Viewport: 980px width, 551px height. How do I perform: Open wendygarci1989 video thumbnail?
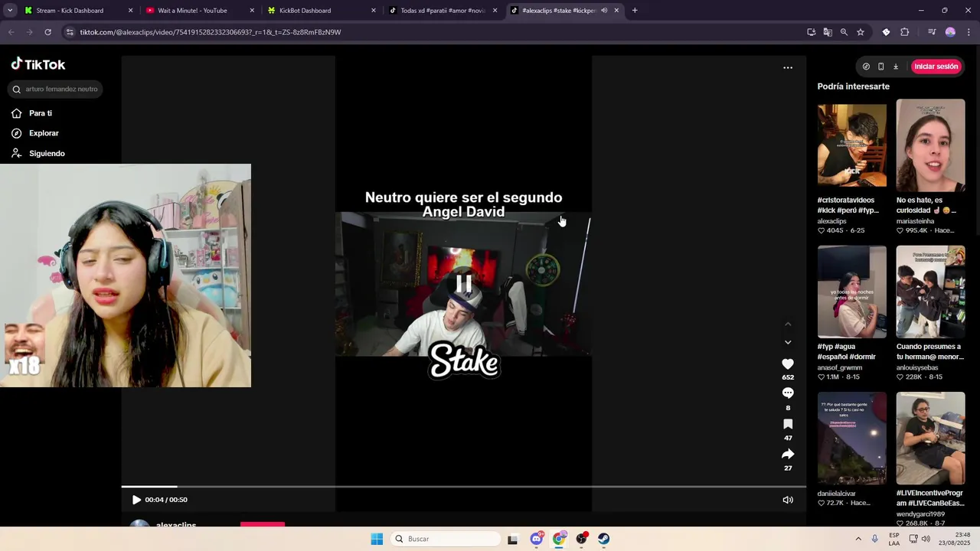pyautogui.click(x=930, y=439)
